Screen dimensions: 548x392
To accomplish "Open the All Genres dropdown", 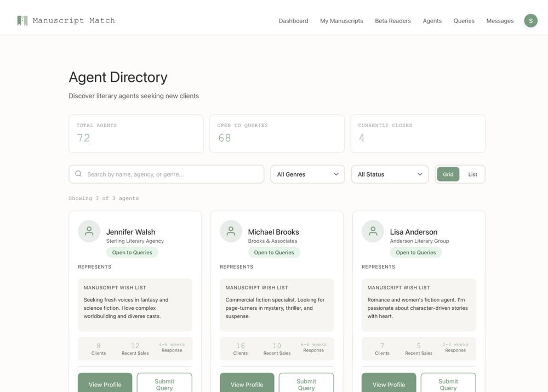I will pyautogui.click(x=307, y=174).
